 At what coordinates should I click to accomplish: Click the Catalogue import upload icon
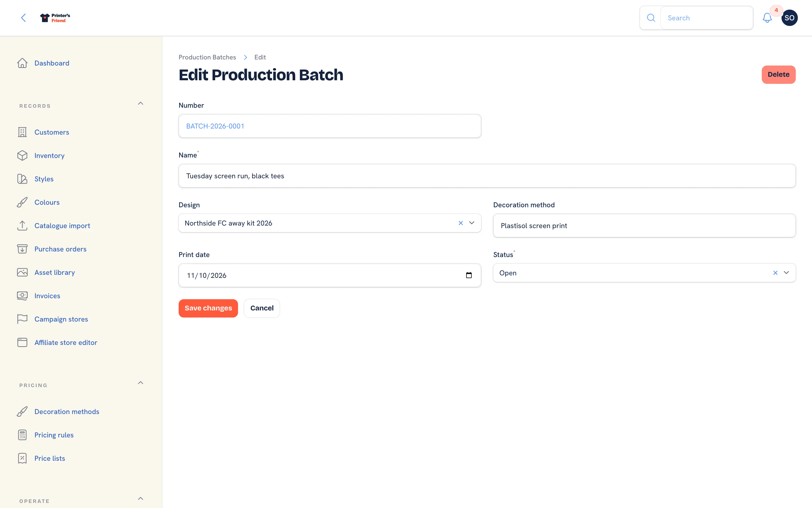pyautogui.click(x=23, y=226)
